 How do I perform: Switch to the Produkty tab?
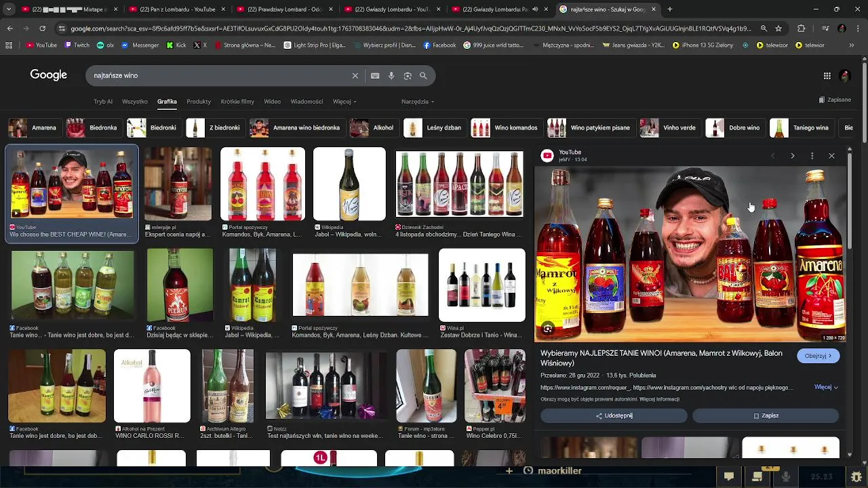199,102
